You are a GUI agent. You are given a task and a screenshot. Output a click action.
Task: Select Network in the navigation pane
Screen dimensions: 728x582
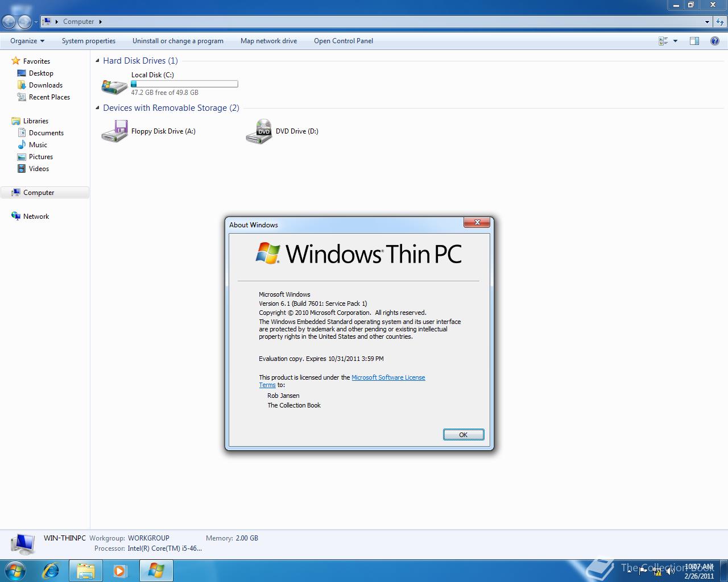[36, 217]
